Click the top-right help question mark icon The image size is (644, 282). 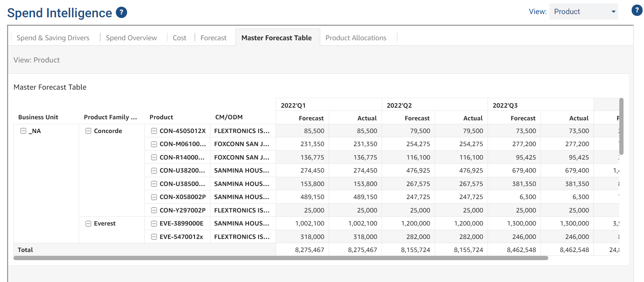(x=637, y=11)
